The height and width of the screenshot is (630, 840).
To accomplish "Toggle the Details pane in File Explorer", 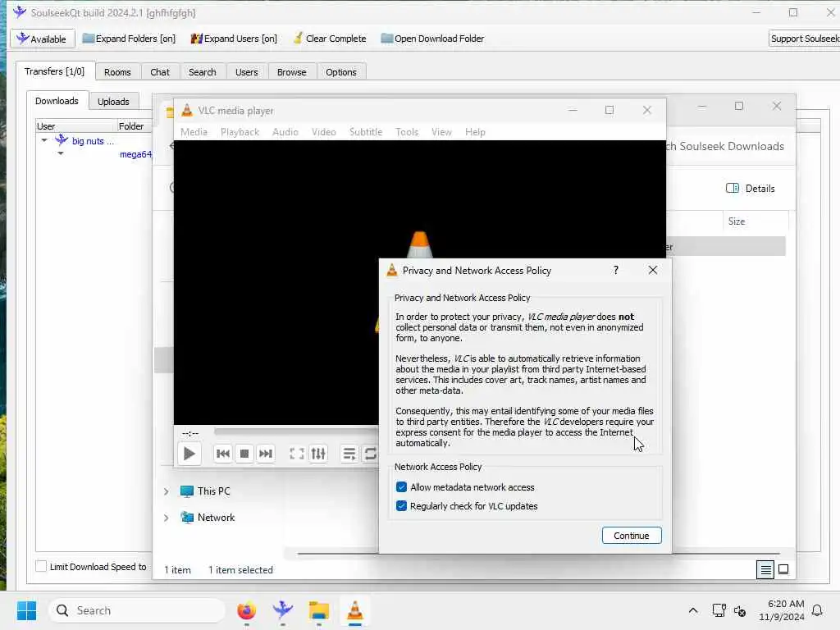I will 750,188.
